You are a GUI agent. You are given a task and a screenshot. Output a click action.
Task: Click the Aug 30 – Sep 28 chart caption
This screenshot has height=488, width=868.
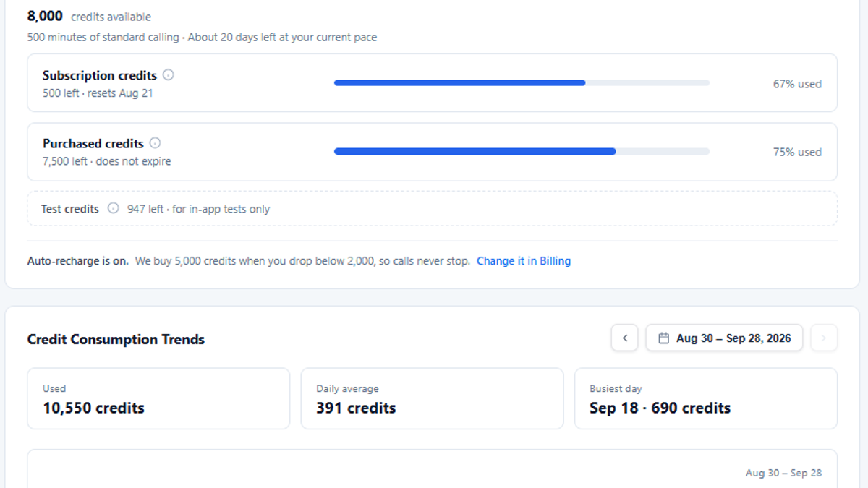pos(783,473)
